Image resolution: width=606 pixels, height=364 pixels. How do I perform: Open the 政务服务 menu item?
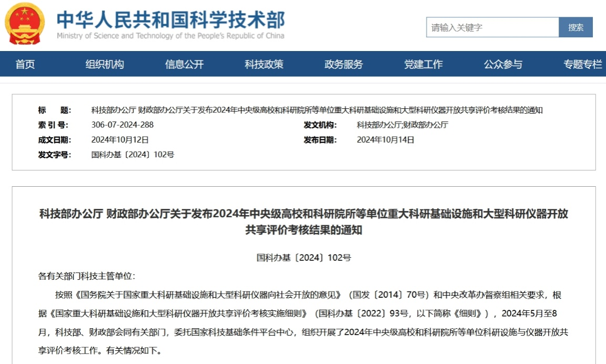pos(344,64)
